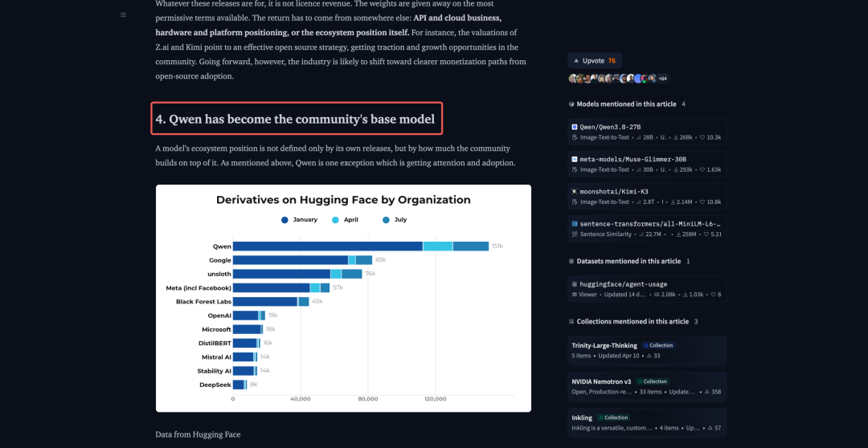Open the huggingface/agent-usage dataset
This screenshot has width=868, height=448.
647,289
